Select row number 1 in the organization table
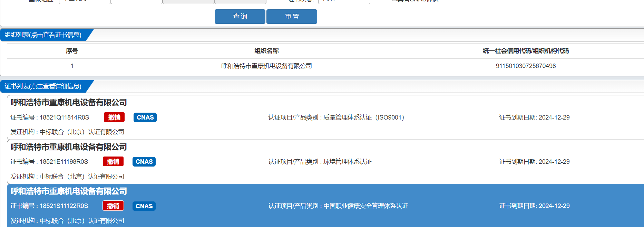The height and width of the screenshot is (227, 644). [72, 66]
